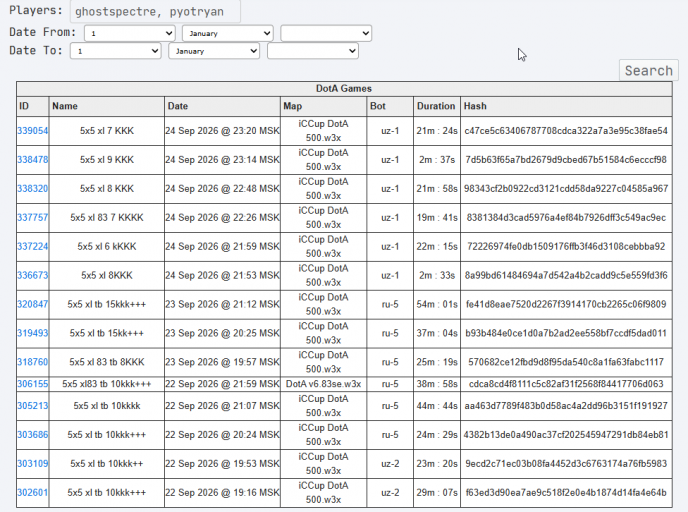Screen dimensions: 688x512
Task: Open game ID 338478 link
Action: (32, 160)
